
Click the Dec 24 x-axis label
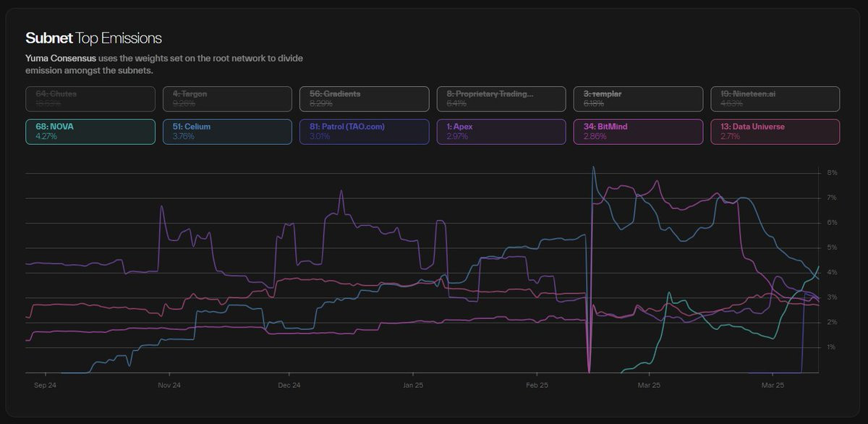[289, 386]
